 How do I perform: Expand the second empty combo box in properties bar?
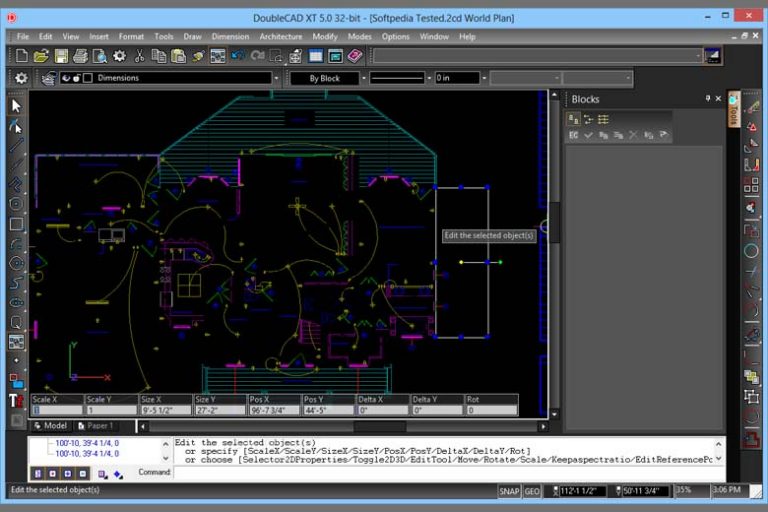tap(628, 78)
